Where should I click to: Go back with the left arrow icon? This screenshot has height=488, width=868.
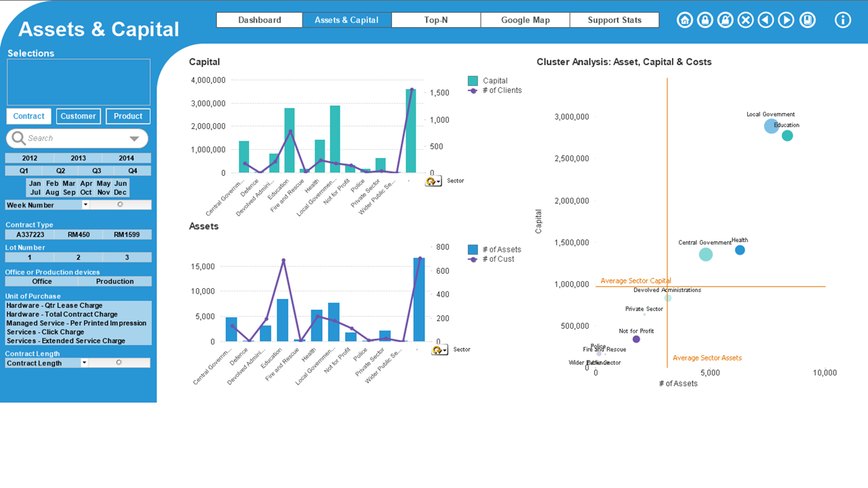[x=766, y=20]
